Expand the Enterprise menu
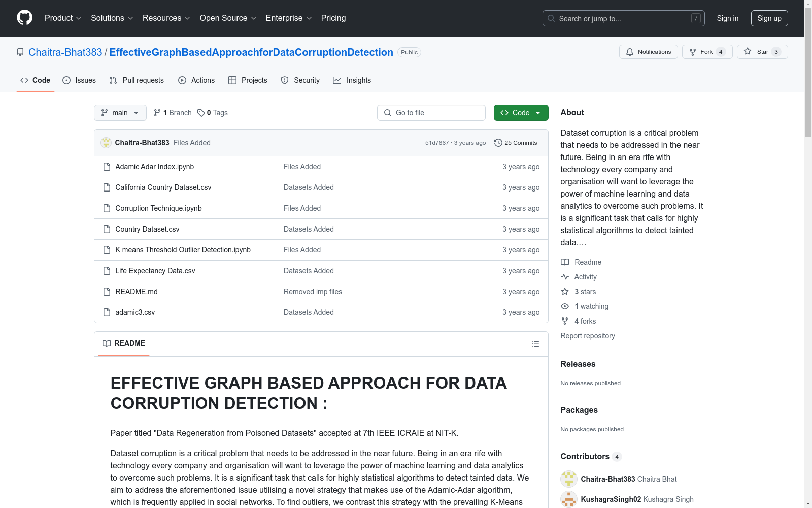Viewport: 812px width, 508px height. pos(289,18)
